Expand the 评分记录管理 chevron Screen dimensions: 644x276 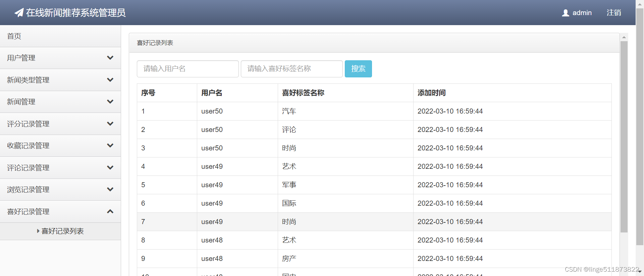(x=110, y=124)
